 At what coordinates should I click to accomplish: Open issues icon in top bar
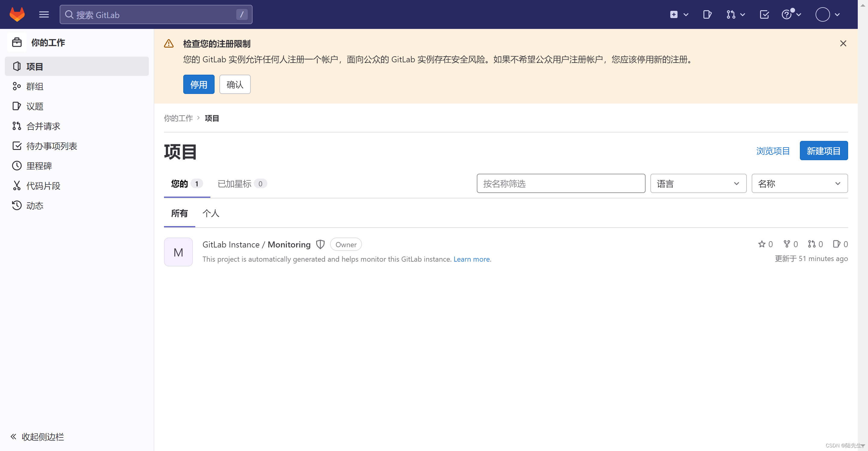click(x=707, y=14)
